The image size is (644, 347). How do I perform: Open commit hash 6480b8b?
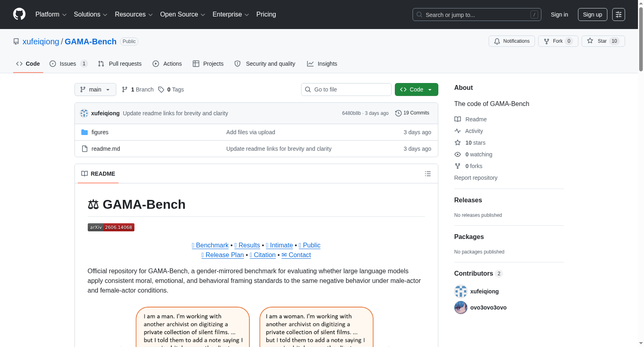351,113
